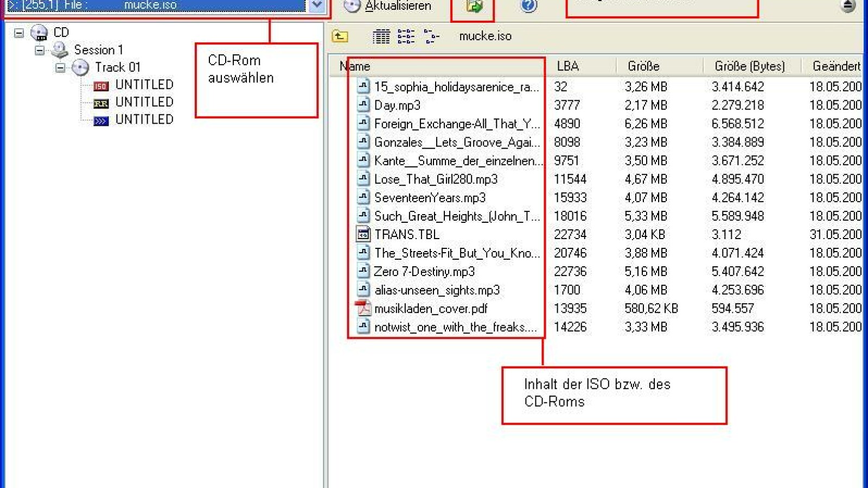
Task: Select TRANS.TBL in file list
Action: [406, 235]
